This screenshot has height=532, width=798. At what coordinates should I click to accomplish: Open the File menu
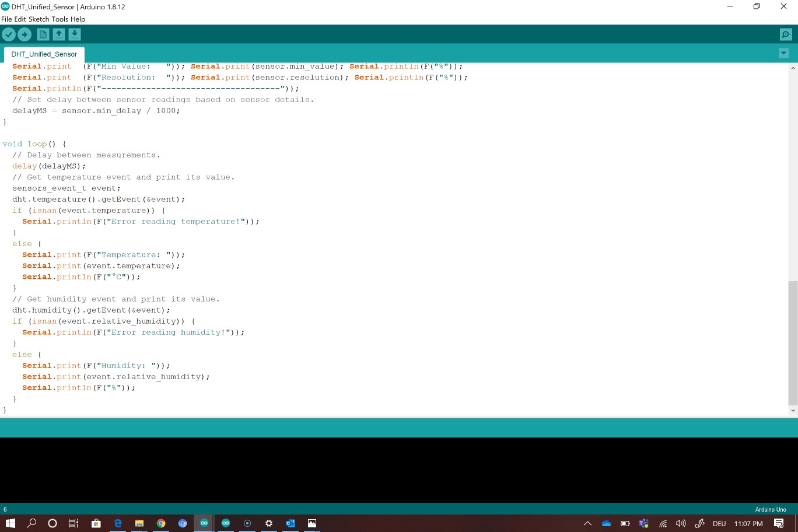pyautogui.click(x=6, y=19)
